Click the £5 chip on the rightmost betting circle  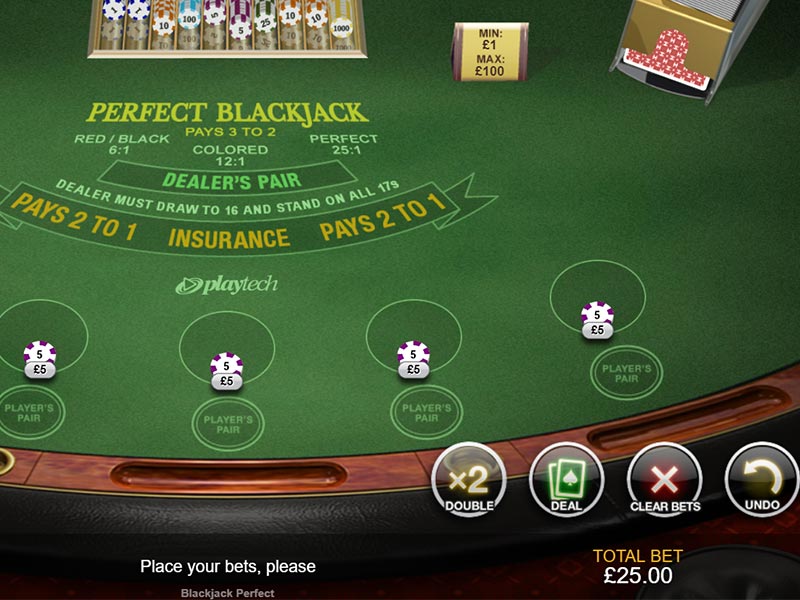597,320
